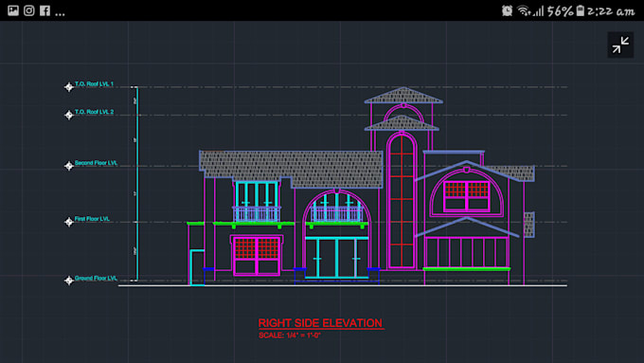
Task: Tap the exit fullscreen collapse icon
Action: pos(620,45)
